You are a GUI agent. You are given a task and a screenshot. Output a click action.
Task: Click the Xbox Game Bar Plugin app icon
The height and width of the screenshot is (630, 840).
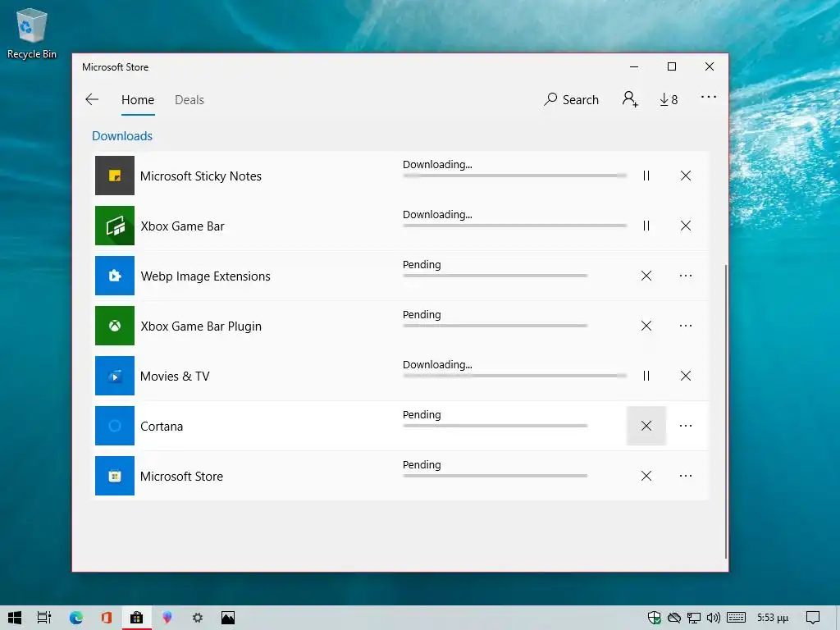[x=115, y=326]
